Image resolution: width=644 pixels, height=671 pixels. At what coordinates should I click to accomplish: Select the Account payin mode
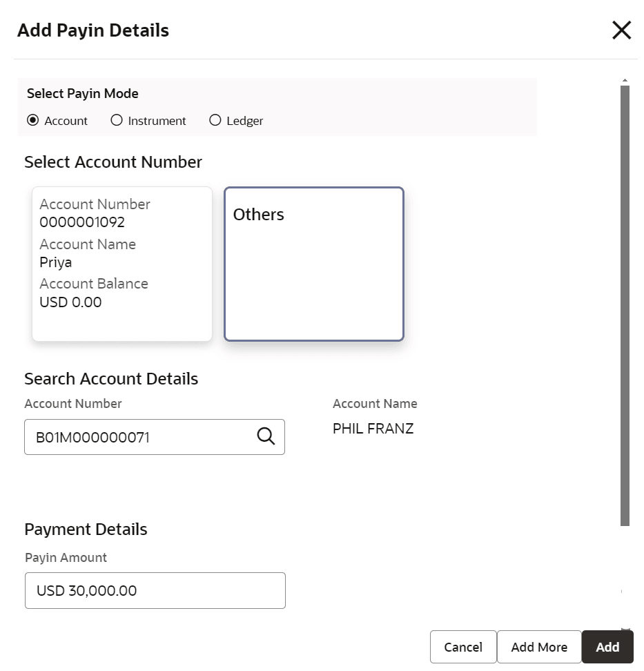(x=33, y=121)
